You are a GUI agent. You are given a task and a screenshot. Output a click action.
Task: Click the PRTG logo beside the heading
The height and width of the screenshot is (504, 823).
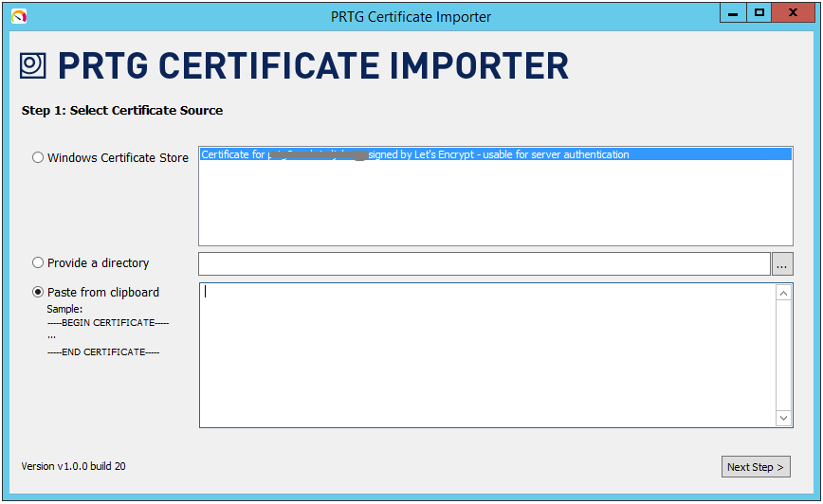click(33, 65)
